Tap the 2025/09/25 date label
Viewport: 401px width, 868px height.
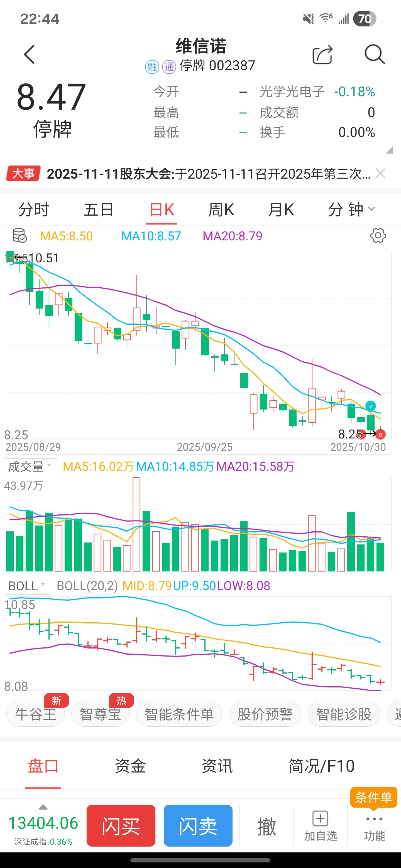click(205, 447)
